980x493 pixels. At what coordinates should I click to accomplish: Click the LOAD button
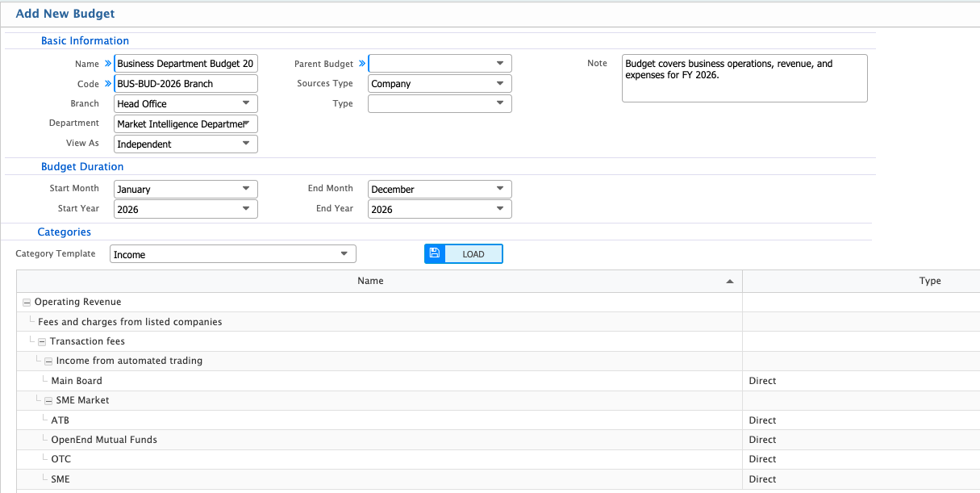click(473, 253)
